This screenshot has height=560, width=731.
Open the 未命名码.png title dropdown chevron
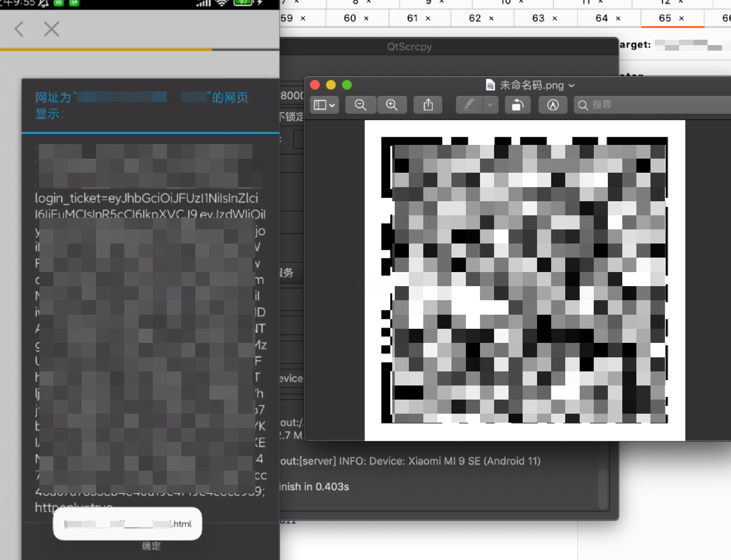coord(571,86)
